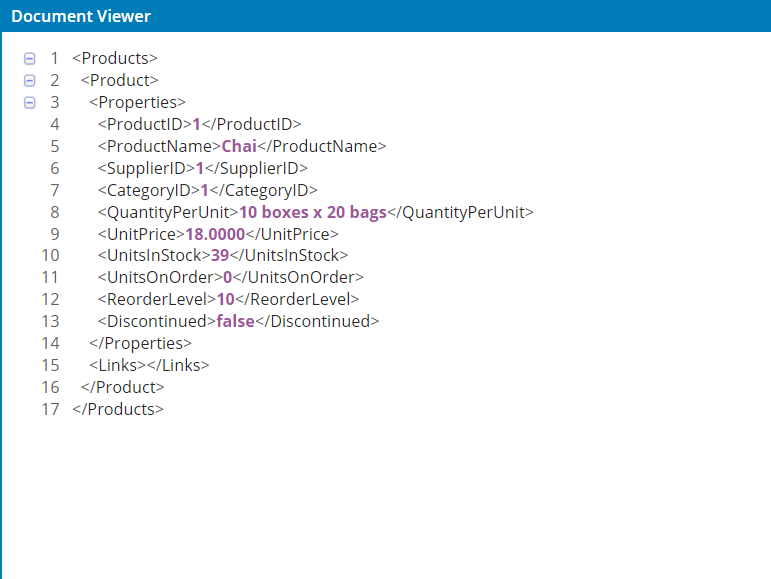Click the closing Products tag on line 17
The width and height of the screenshot is (771, 579).
pos(117,409)
